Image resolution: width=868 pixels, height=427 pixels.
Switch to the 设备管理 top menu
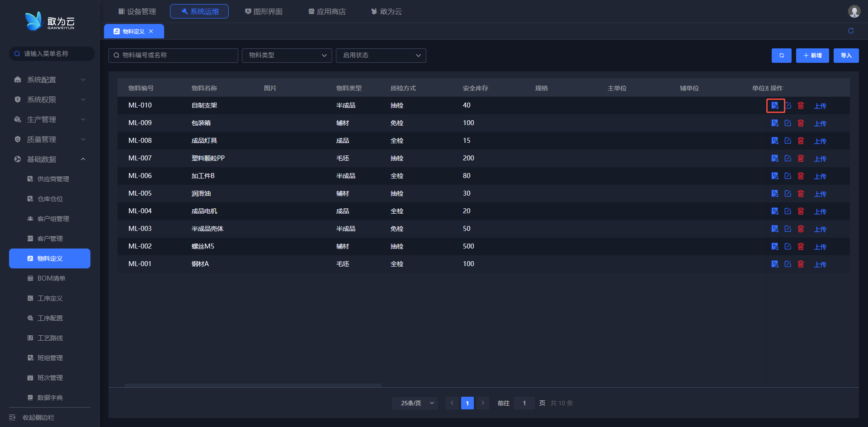click(137, 11)
